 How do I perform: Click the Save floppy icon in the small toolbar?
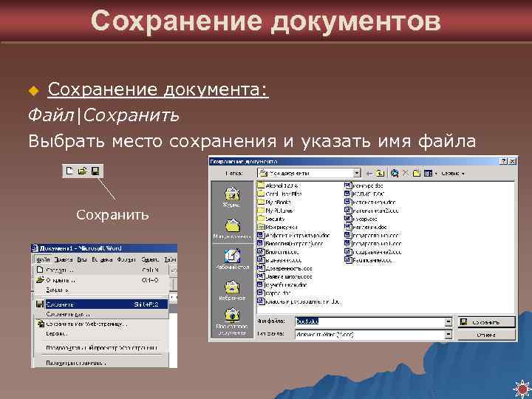[x=95, y=171]
